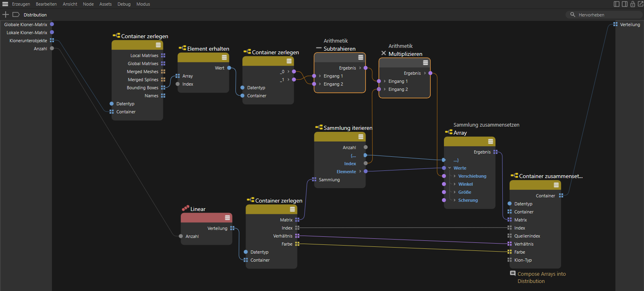Click the Anzahl input port on Linear node
644x291 pixels.
pyautogui.click(x=181, y=236)
